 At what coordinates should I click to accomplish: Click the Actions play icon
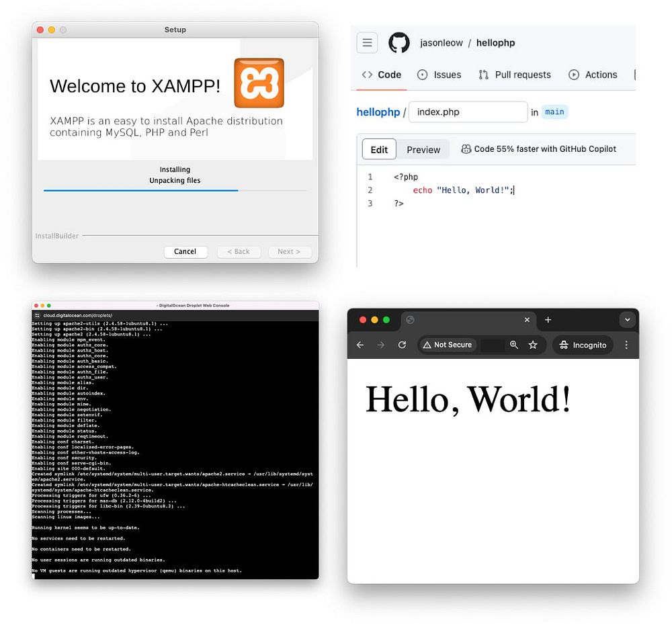[x=573, y=75]
